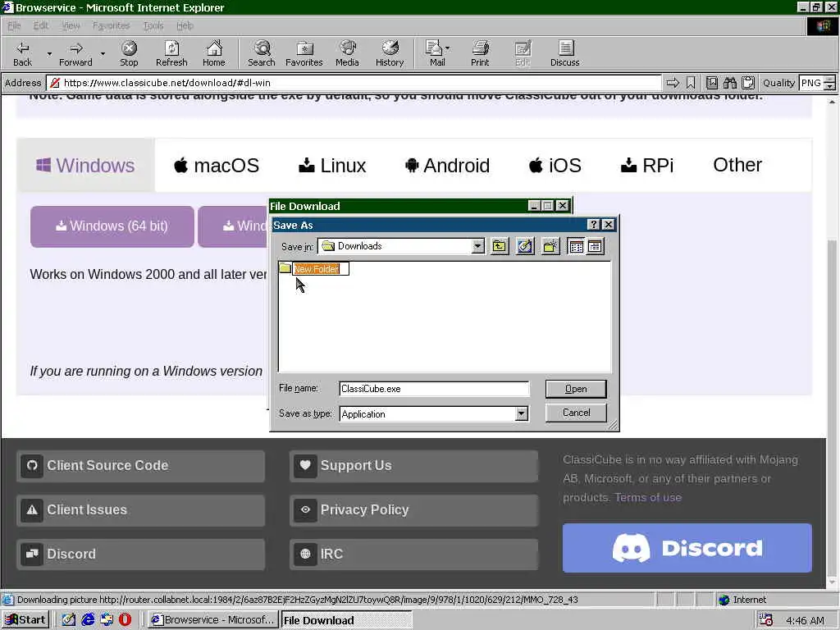This screenshot has width=840, height=630.
Task: Click the Start button
Action: click(x=25, y=620)
